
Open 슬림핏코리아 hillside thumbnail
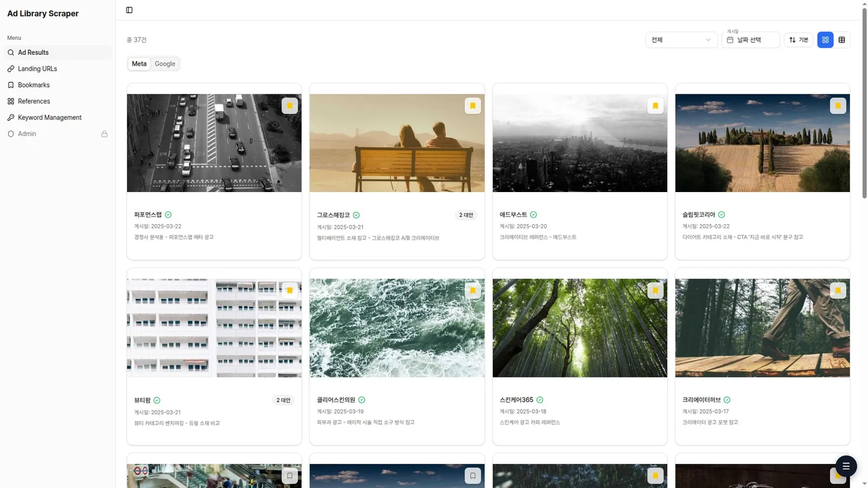tap(762, 143)
